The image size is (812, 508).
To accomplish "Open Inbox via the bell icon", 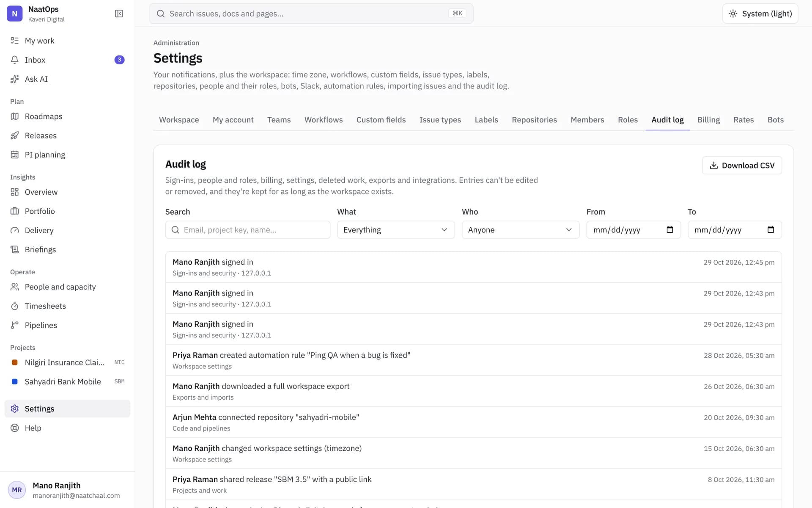I will pos(15,60).
